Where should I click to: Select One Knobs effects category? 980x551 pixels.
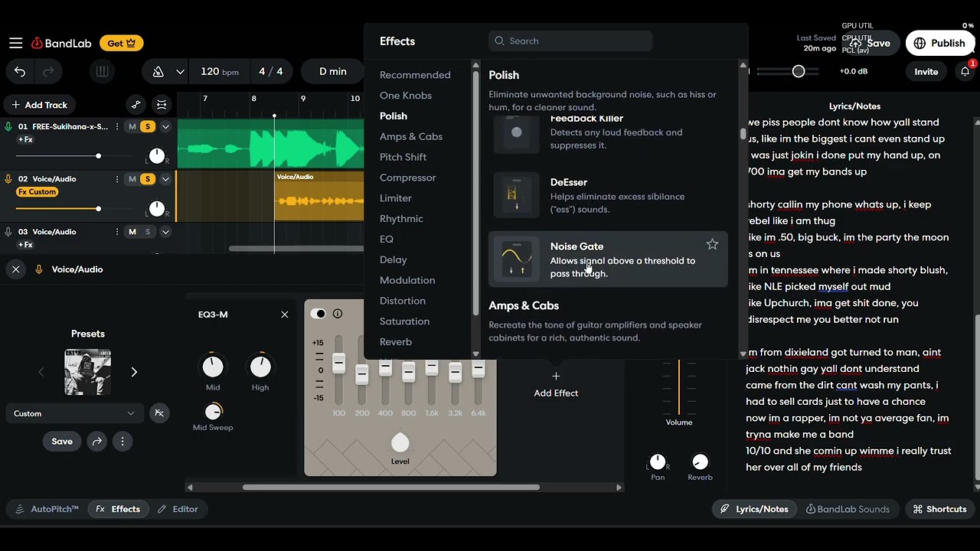[x=406, y=96]
